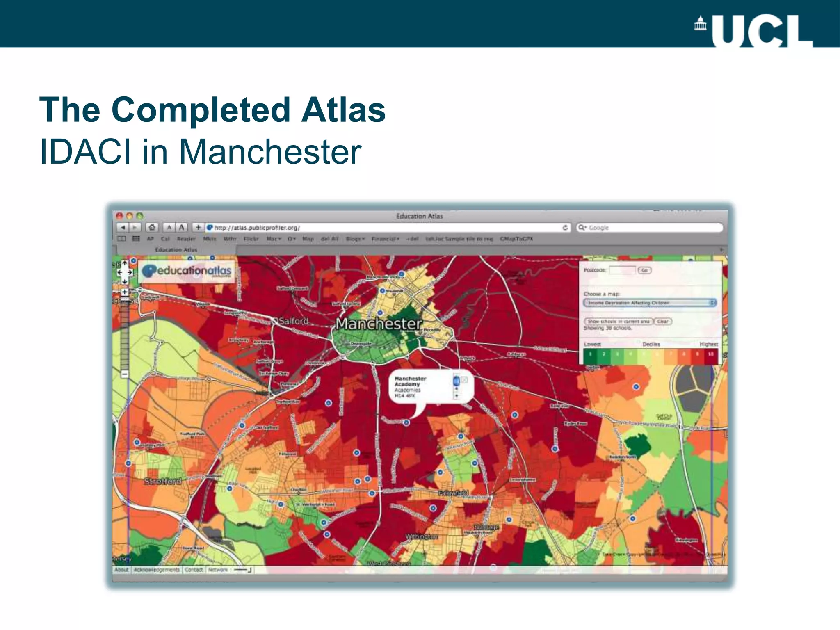Open the Flickr bookmark bar item
This screenshot has width=840, height=630.
click(251, 239)
